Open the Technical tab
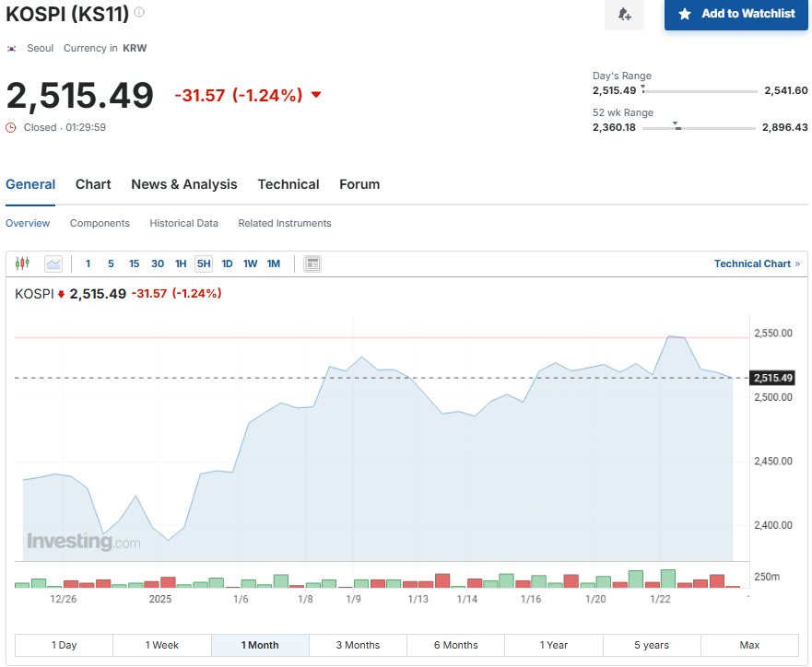The width and height of the screenshot is (812, 667). [x=288, y=184]
